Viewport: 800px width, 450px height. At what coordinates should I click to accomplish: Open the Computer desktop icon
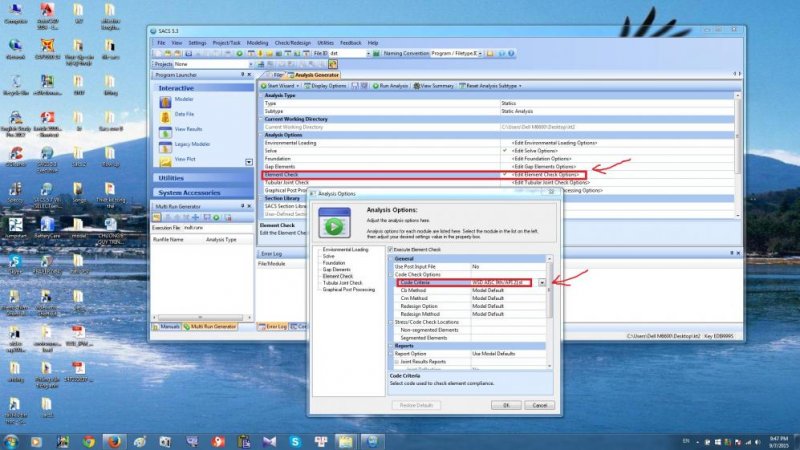(x=15, y=14)
